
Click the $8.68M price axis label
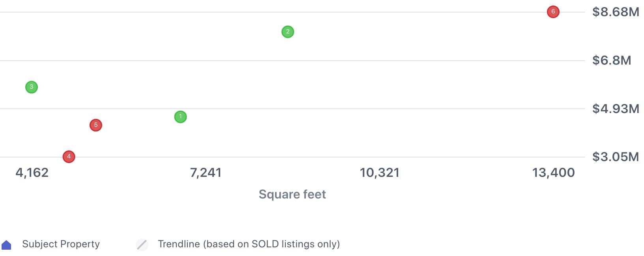616,12
